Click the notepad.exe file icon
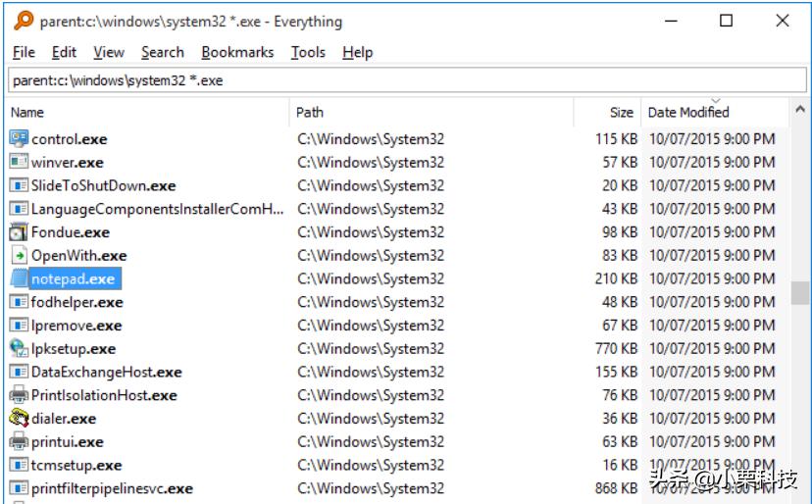The height and width of the screenshot is (504, 812). tap(20, 278)
